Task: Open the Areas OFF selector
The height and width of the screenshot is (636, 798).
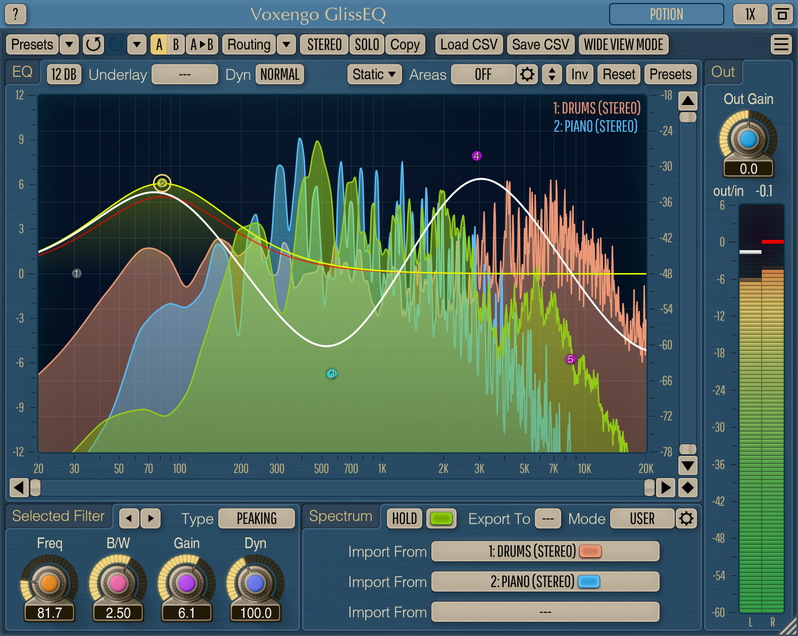Action: click(483, 74)
